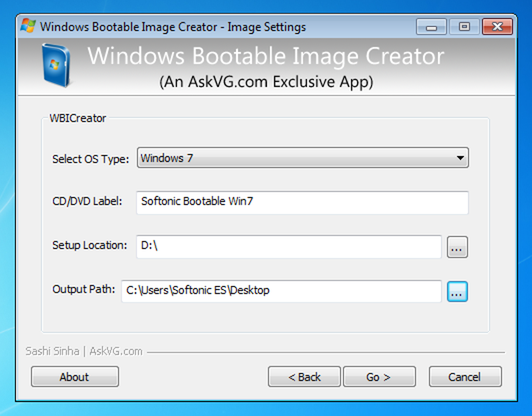Click the Setup Location label
The height and width of the screenshot is (416, 532).
pyautogui.click(x=90, y=245)
